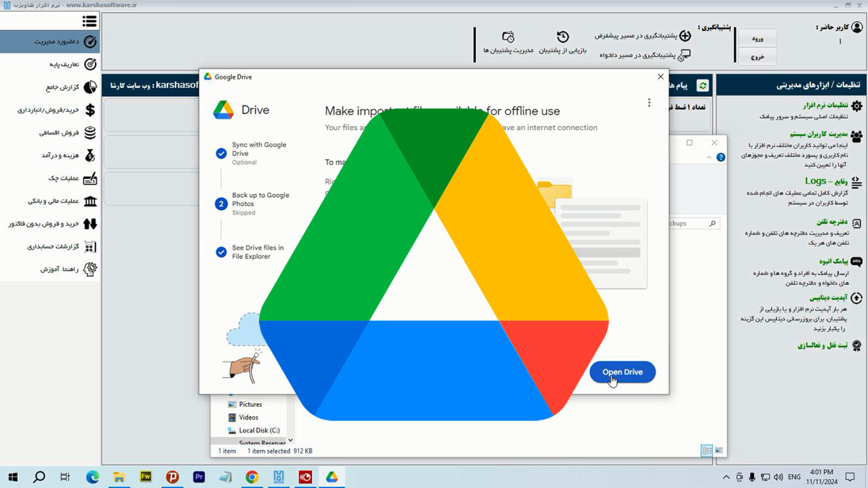The image size is (868, 488).
Task: Click Open Drive button
Action: click(623, 372)
